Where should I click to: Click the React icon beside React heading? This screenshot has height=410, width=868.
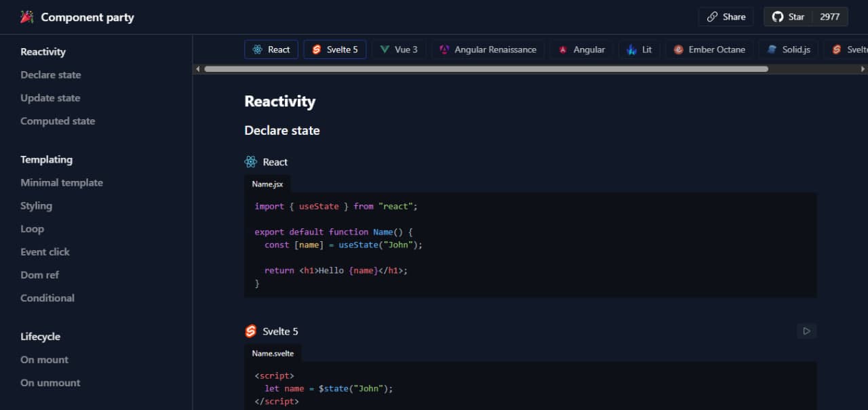tap(251, 162)
